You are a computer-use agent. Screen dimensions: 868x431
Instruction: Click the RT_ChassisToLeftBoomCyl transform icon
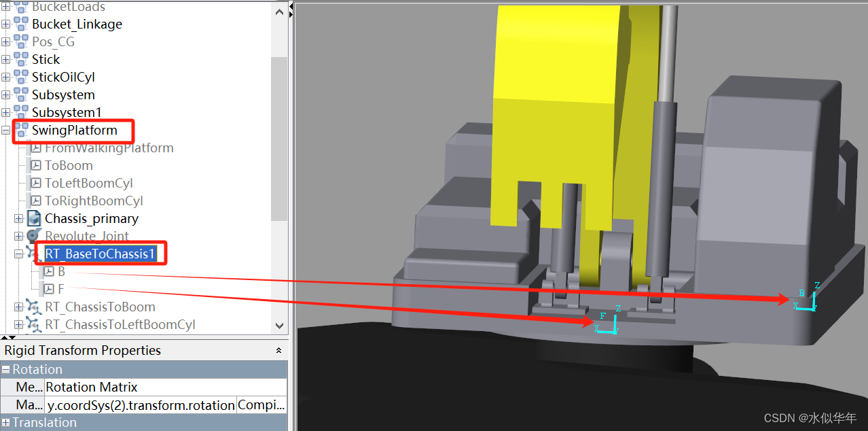pyautogui.click(x=32, y=324)
